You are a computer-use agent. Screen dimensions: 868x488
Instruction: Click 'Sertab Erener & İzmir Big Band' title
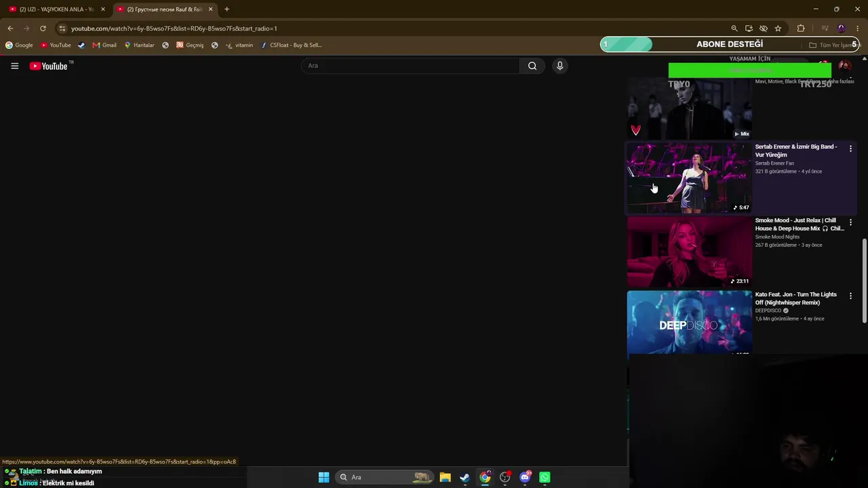point(796,150)
